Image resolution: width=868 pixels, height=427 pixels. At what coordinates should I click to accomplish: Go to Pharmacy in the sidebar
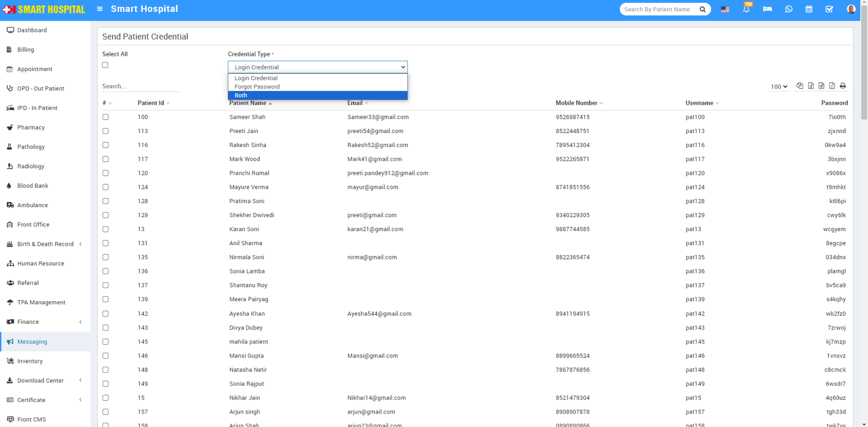tap(31, 128)
